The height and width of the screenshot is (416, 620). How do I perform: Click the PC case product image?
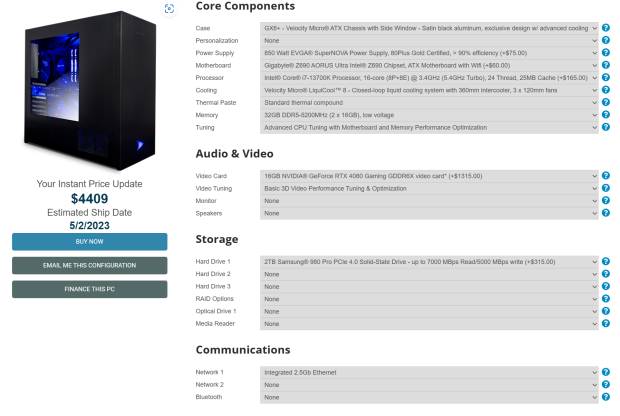[x=90, y=91]
